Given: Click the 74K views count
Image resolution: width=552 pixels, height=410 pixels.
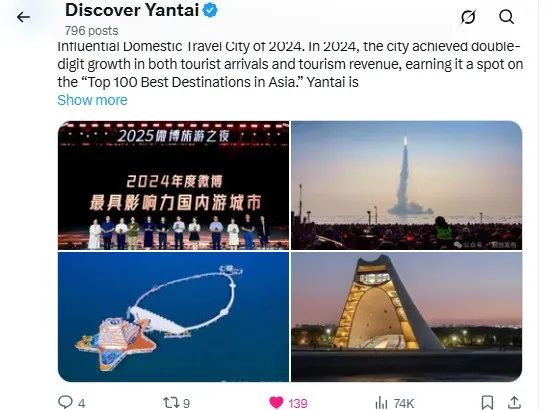Looking at the screenshot, I should [404, 403].
